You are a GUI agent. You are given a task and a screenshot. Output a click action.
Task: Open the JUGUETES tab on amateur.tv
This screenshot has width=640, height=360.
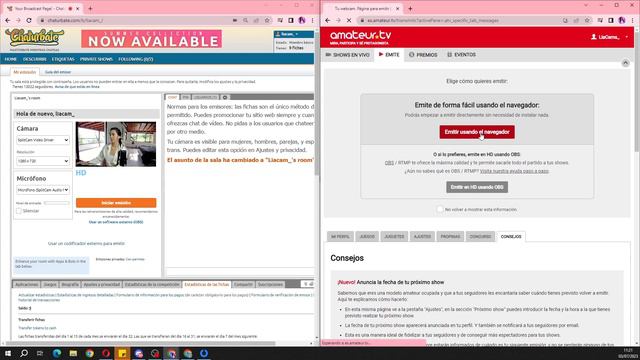click(394, 237)
